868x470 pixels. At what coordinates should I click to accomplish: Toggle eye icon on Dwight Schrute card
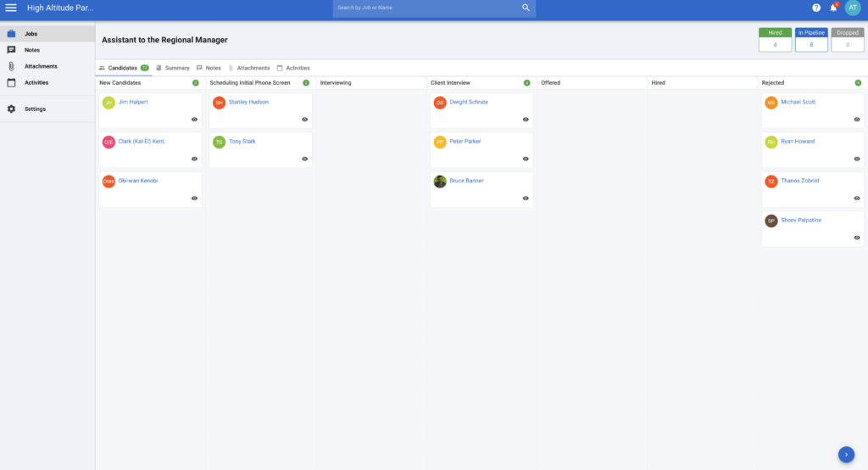tap(526, 120)
